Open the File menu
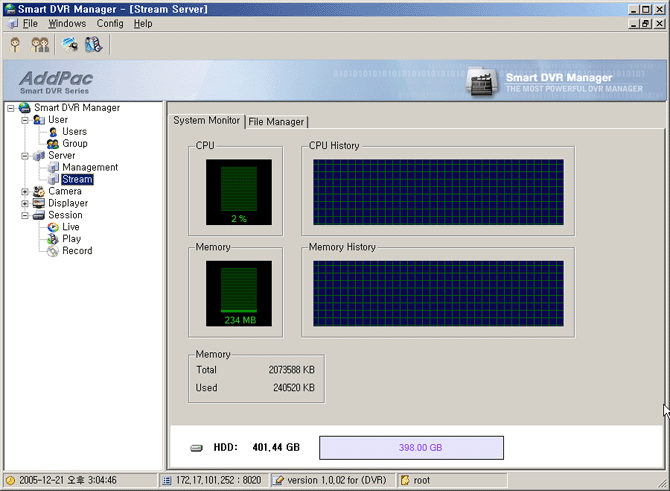Viewport: 670px width, 491px height. (x=30, y=24)
